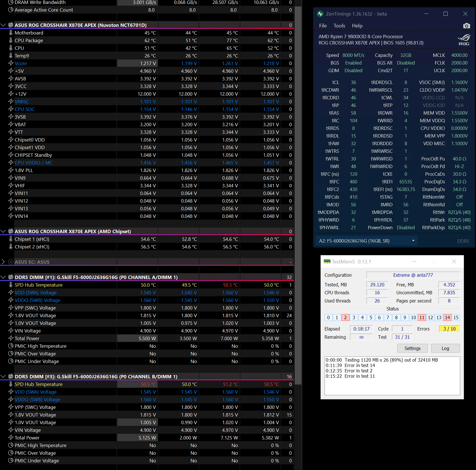The height and width of the screenshot is (470, 476).
Task: Click the Speed value 8000 MT/s in ZenTimings
Action: click(353, 55)
